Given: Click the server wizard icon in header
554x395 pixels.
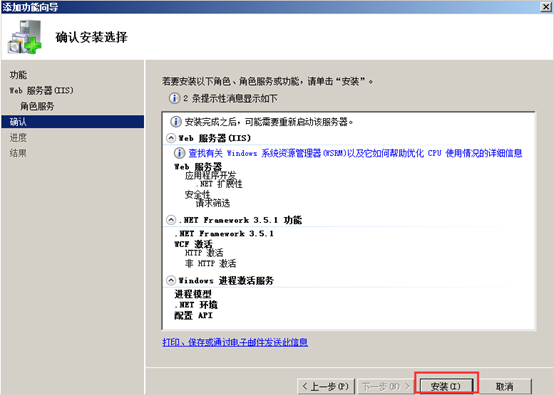Looking at the screenshot, I should pyautogui.click(x=24, y=37).
